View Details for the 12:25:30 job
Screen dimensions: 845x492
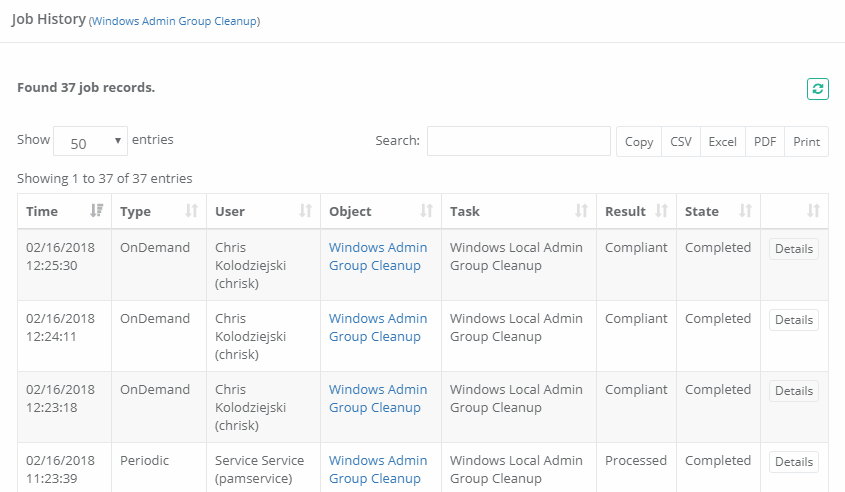(793, 249)
